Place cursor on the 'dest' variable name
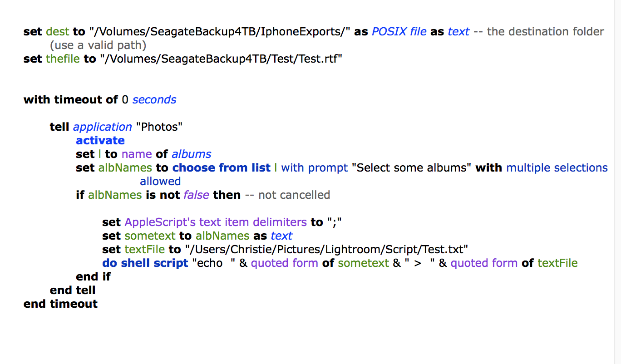The width and height of the screenshot is (621, 364). [58, 32]
